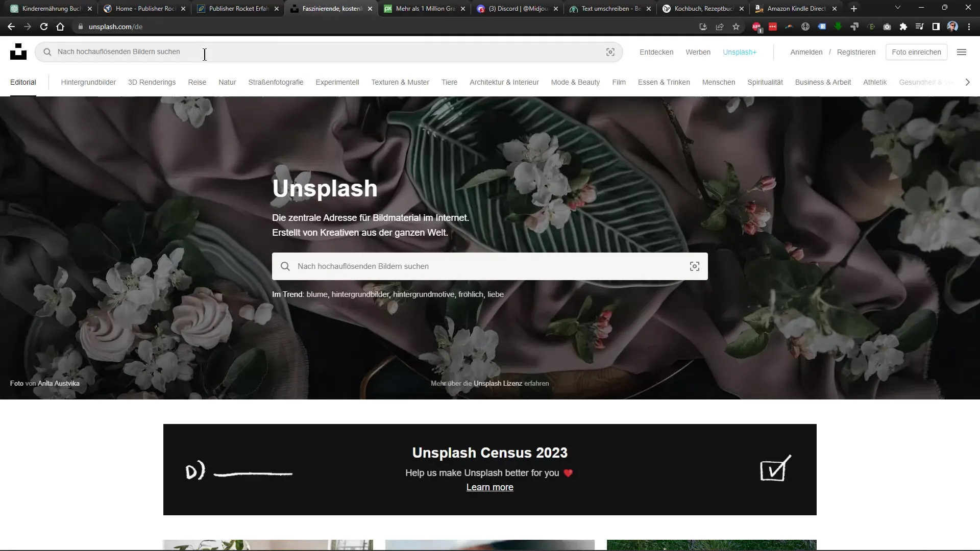Click Registrieren to sign up
Image resolution: width=980 pixels, height=551 pixels.
click(856, 52)
